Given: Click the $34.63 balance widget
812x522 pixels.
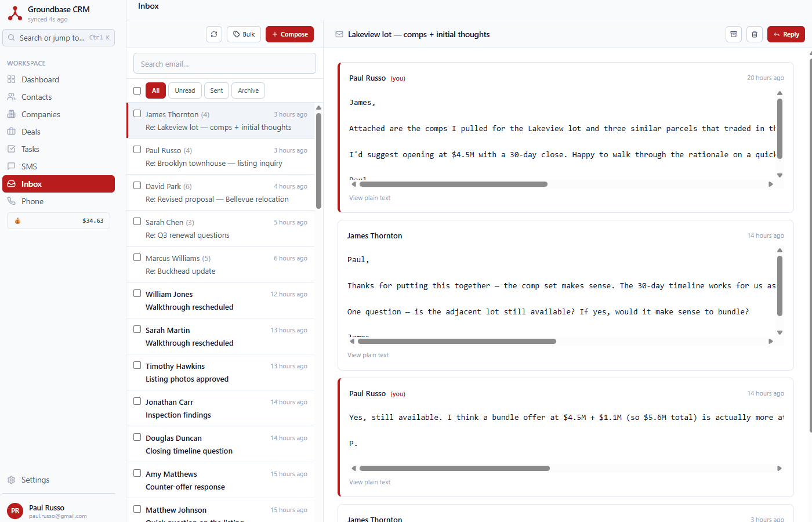Looking at the screenshot, I should [59, 221].
